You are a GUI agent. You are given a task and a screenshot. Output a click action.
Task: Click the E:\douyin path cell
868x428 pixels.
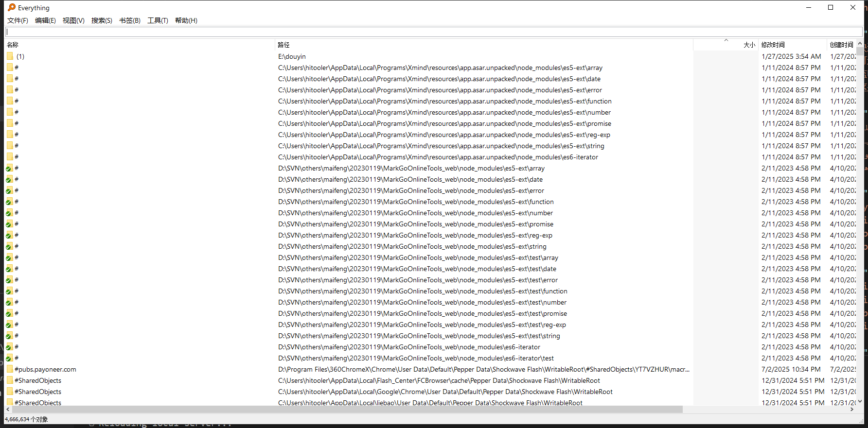292,56
